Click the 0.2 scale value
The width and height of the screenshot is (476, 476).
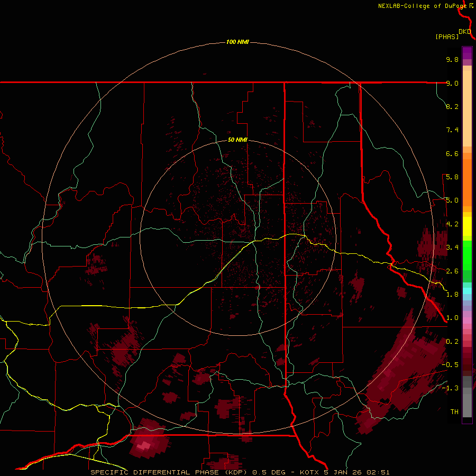click(x=452, y=342)
